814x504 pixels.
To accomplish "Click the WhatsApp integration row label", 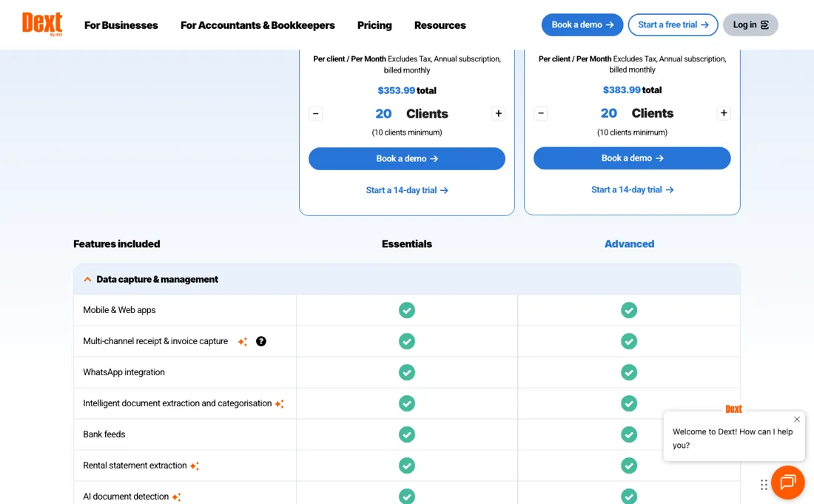I will point(124,372).
